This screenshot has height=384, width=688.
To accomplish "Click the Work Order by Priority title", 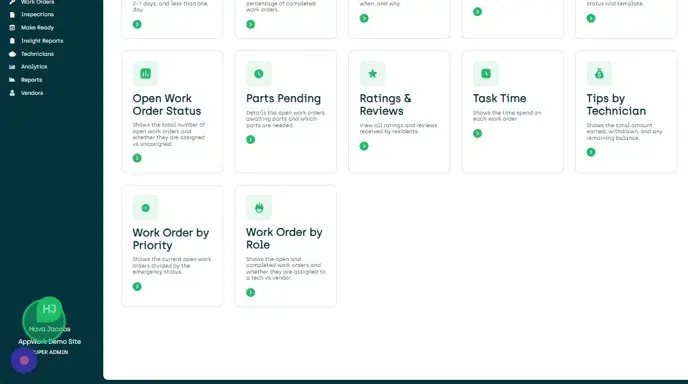I will click(x=171, y=239).
